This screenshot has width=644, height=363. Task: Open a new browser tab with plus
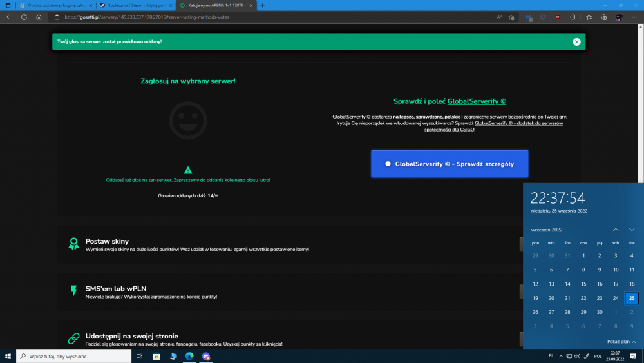tap(263, 5)
